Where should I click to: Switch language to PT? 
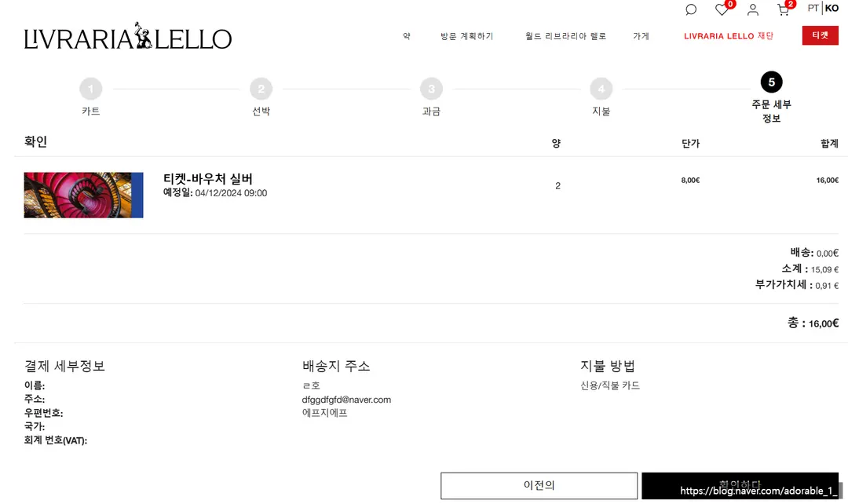tap(813, 8)
